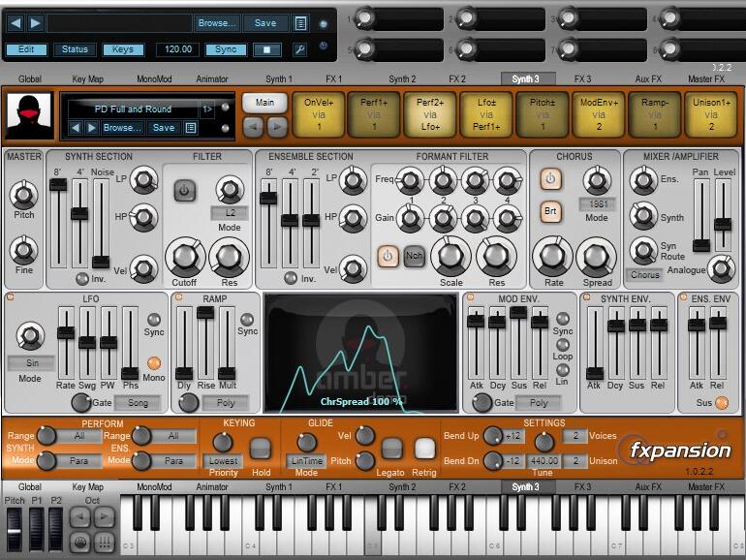
Task: Open Glide Mode LinTime dropdown
Action: 306,460
